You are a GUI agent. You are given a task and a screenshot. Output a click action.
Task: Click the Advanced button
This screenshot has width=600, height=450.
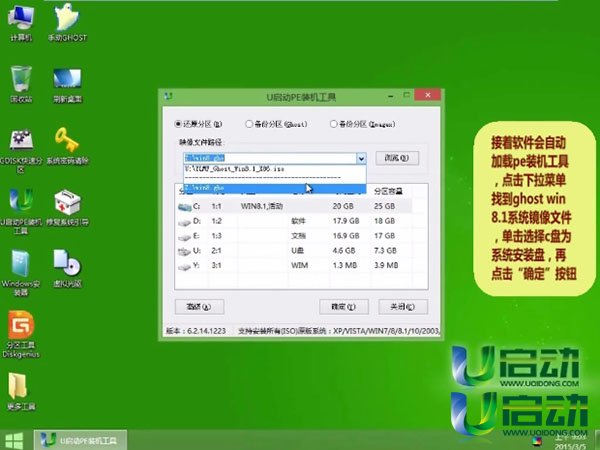pyautogui.click(x=199, y=307)
